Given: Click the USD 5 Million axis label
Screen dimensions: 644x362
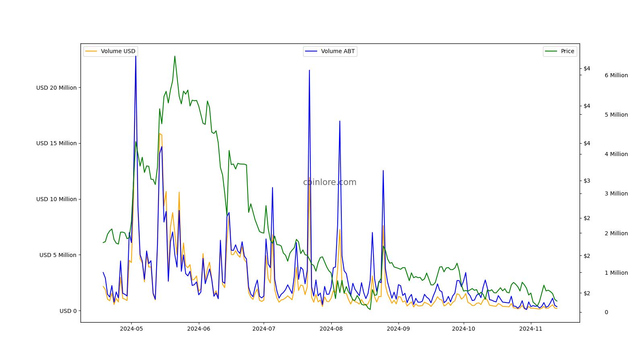Looking at the screenshot, I should pos(58,255).
